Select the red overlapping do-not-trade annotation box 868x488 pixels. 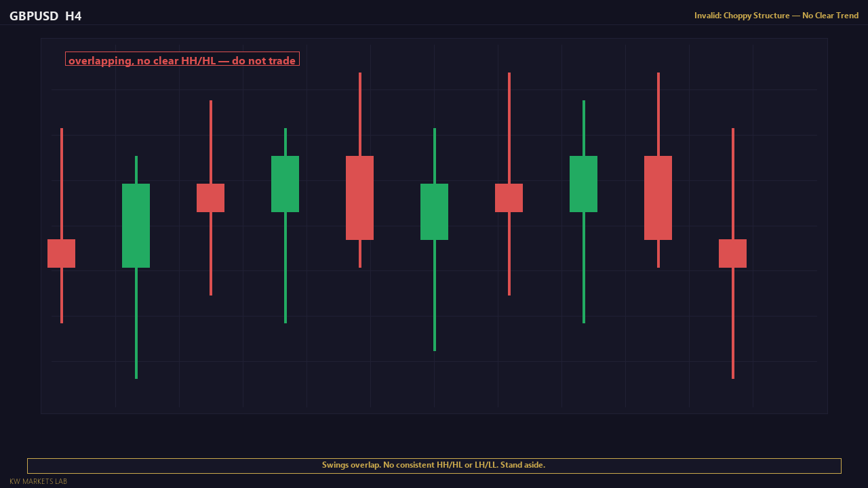pyautogui.click(x=182, y=59)
